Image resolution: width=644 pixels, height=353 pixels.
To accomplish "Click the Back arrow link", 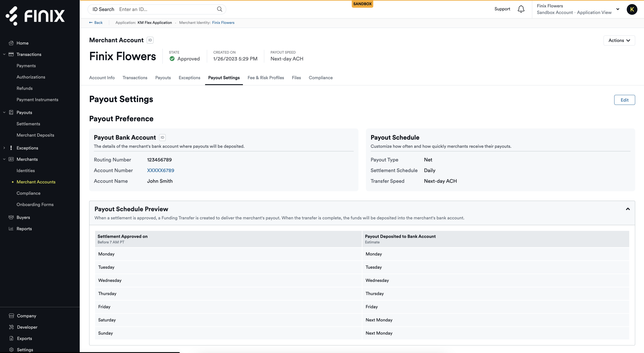I will coord(96,22).
